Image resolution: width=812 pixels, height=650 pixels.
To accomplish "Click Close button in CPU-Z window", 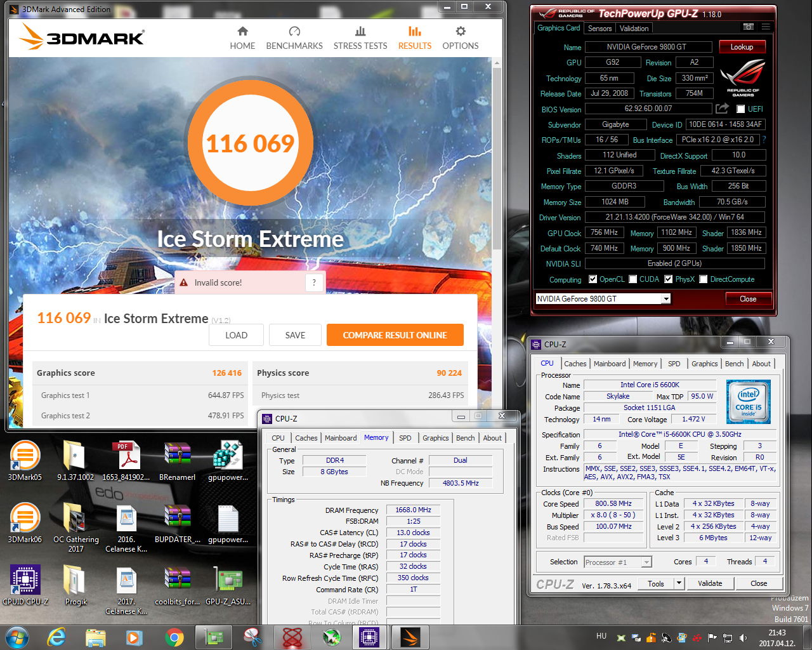I will [759, 583].
